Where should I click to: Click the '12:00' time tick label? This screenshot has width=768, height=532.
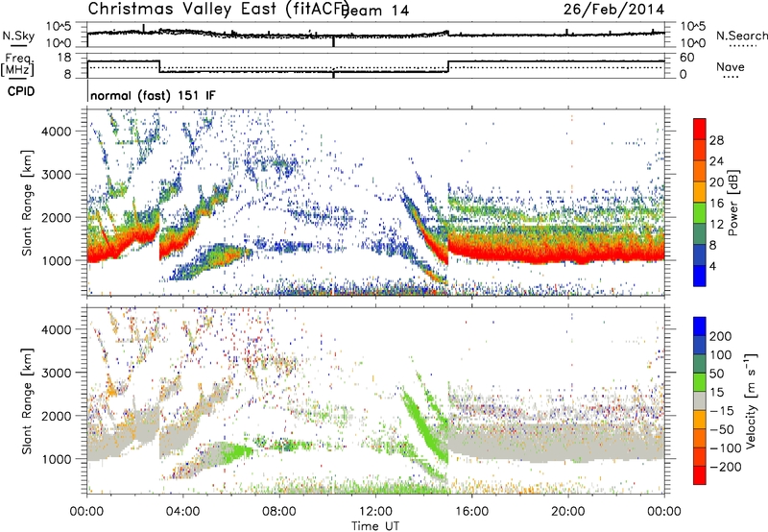pyautogui.click(x=375, y=512)
